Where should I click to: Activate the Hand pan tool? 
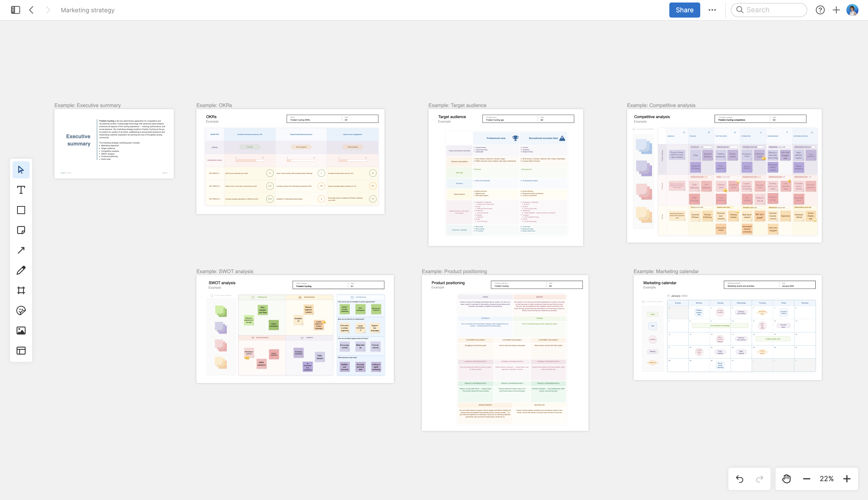(786, 478)
